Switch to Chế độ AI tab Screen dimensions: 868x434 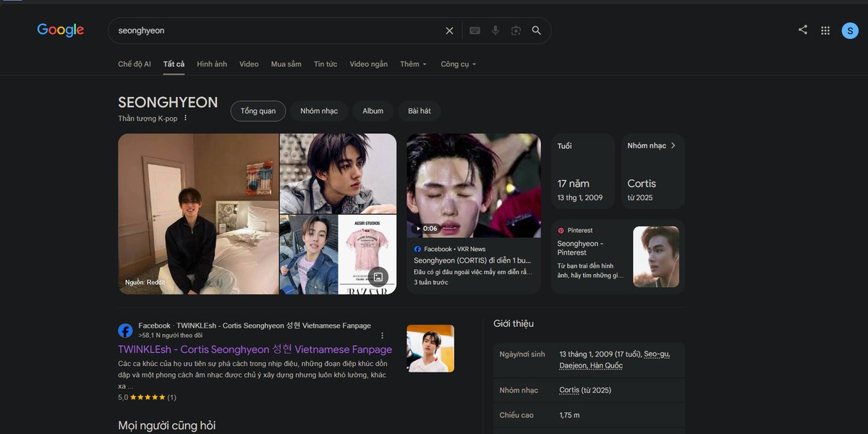click(135, 64)
